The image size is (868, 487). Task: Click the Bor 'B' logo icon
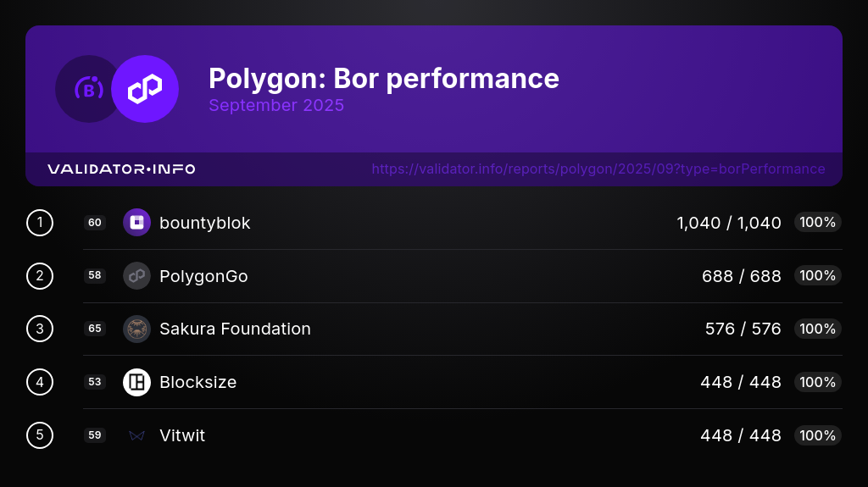(88, 89)
